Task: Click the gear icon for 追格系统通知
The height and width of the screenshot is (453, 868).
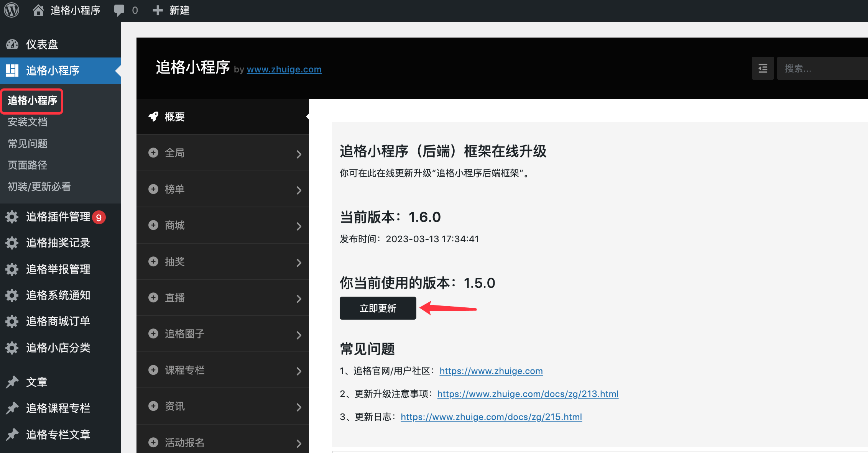Action: tap(12, 295)
